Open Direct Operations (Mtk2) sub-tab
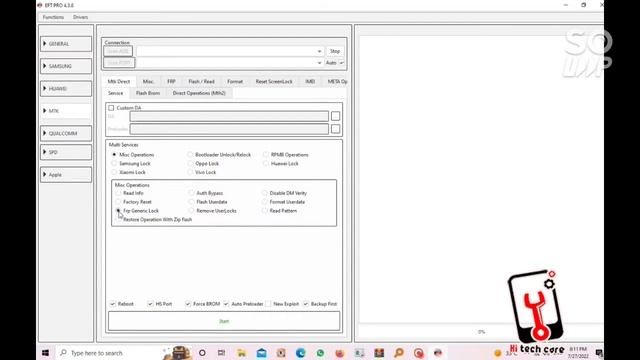 pos(199,93)
